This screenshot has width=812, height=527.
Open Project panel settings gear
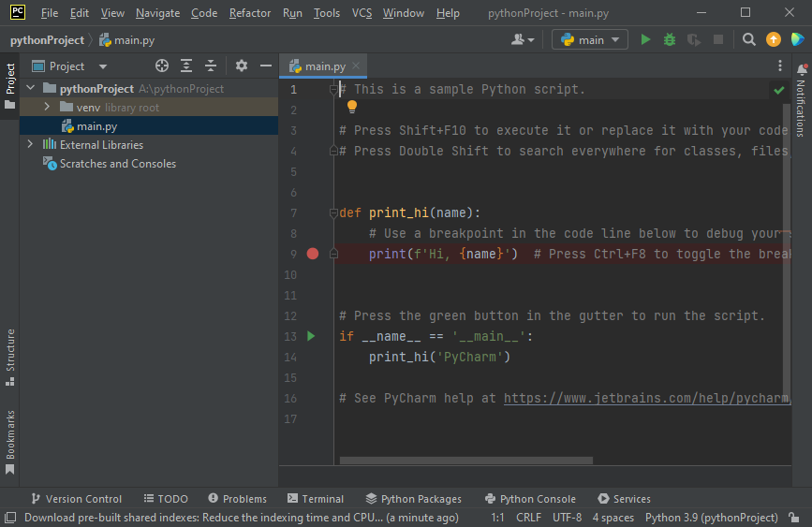point(242,66)
